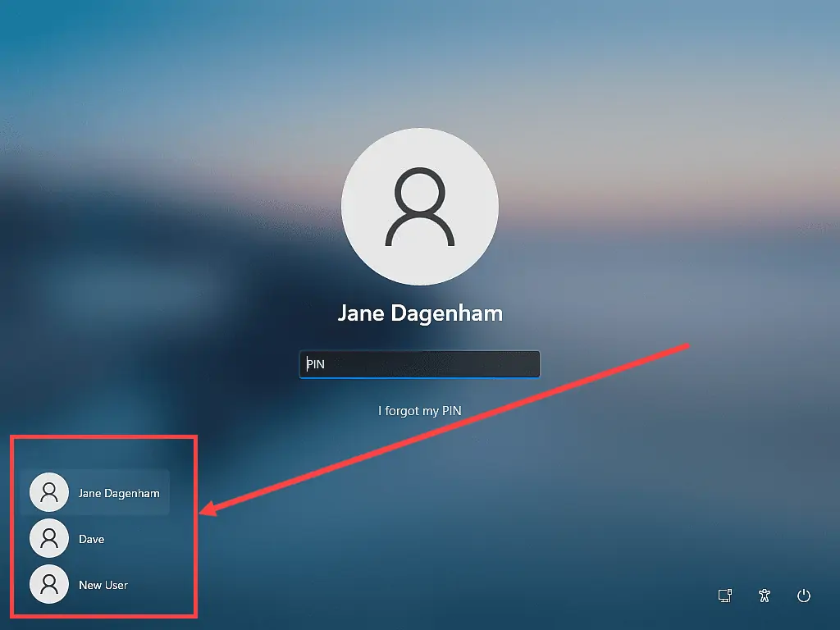Click the I forgot my PIN link
840x630 pixels.
[419, 410]
